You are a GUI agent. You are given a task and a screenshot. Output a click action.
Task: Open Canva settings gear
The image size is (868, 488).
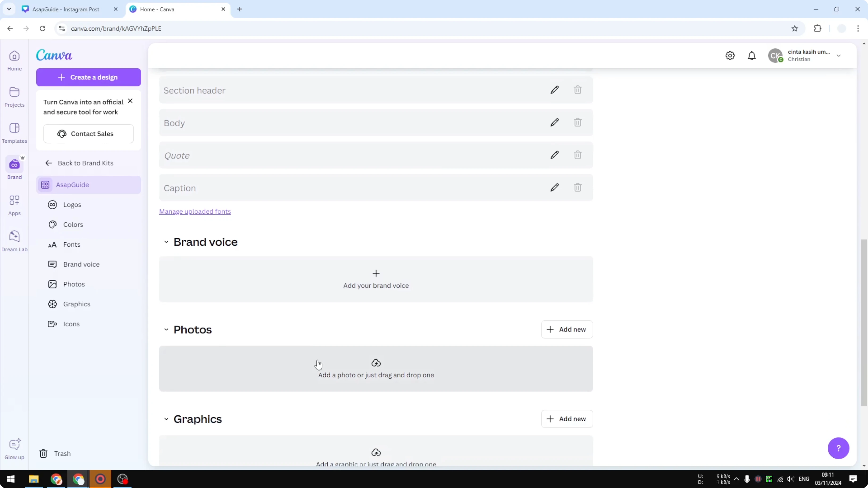point(730,56)
